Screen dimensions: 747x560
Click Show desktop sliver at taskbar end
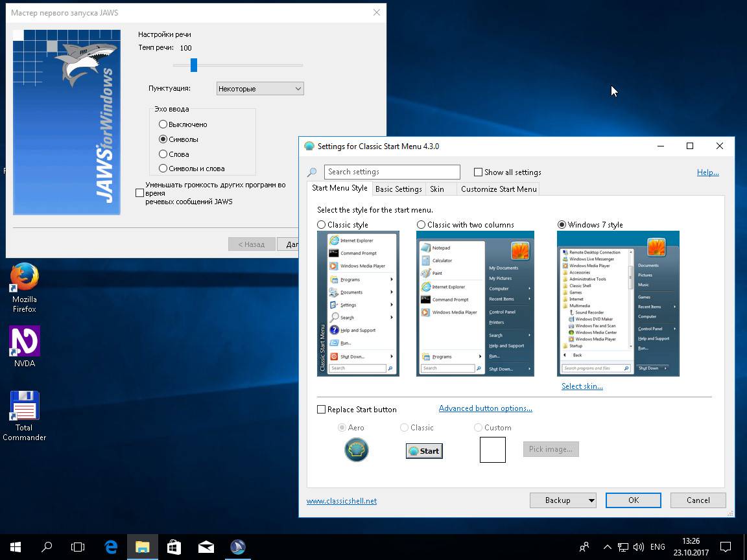744,546
